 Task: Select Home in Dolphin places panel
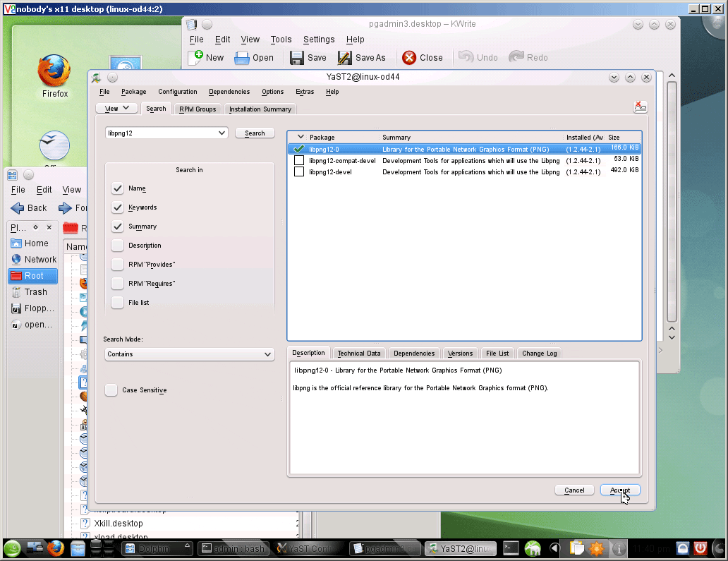(32, 243)
